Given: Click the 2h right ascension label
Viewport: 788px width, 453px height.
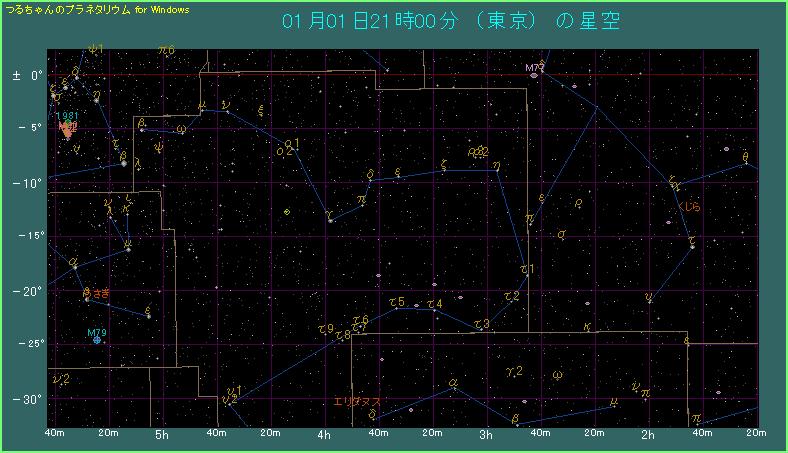Looking at the screenshot, I should 648,435.
